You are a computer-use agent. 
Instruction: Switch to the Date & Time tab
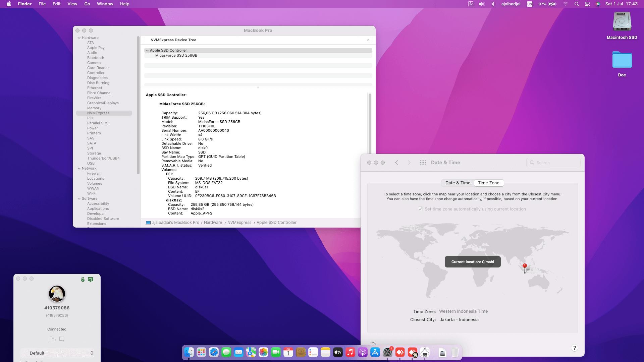tap(458, 183)
